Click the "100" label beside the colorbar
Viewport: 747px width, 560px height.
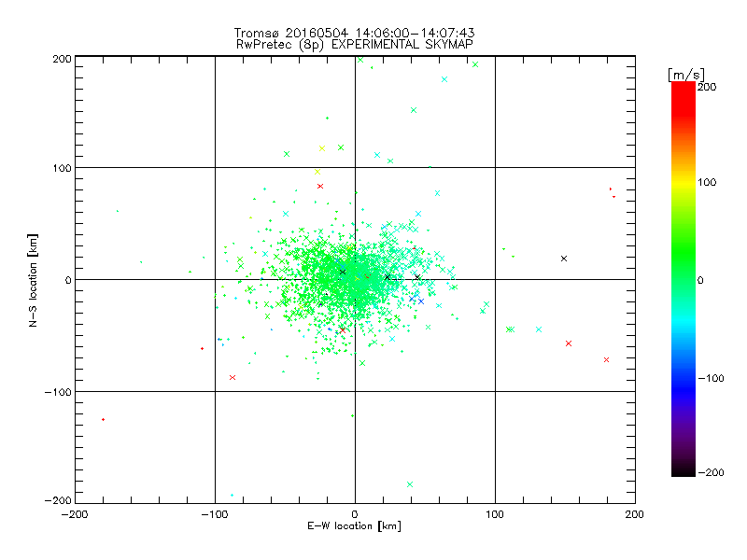(707, 182)
